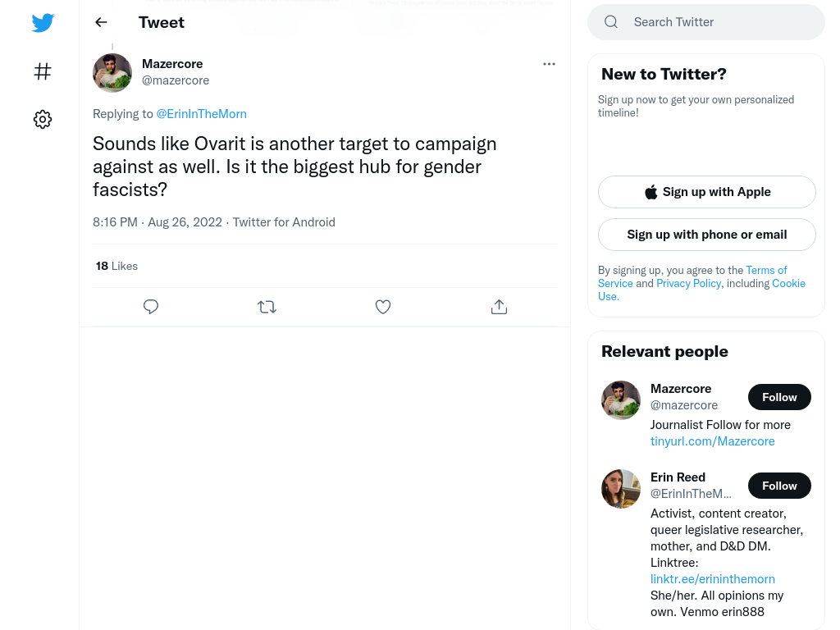The height and width of the screenshot is (630, 840).
Task: Retweet using the arrows icon
Action: (267, 307)
